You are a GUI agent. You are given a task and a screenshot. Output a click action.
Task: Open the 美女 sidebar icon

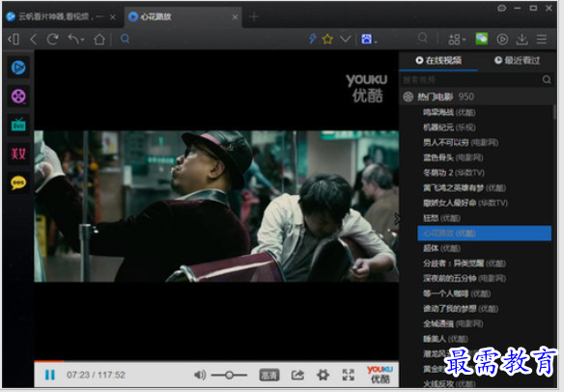[18, 154]
